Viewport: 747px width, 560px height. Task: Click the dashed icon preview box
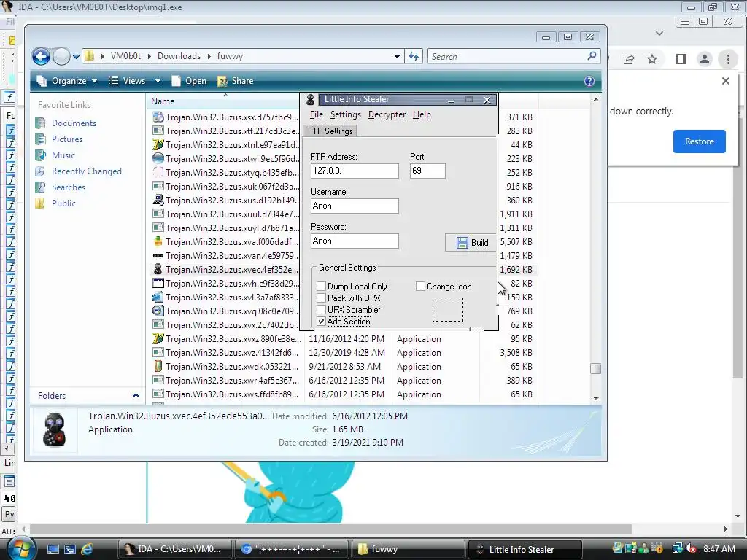coord(448,309)
